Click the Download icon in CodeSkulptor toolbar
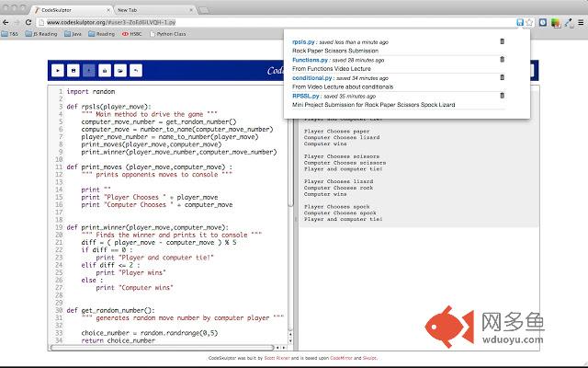Viewport: 588px width, 368px height. point(105,70)
